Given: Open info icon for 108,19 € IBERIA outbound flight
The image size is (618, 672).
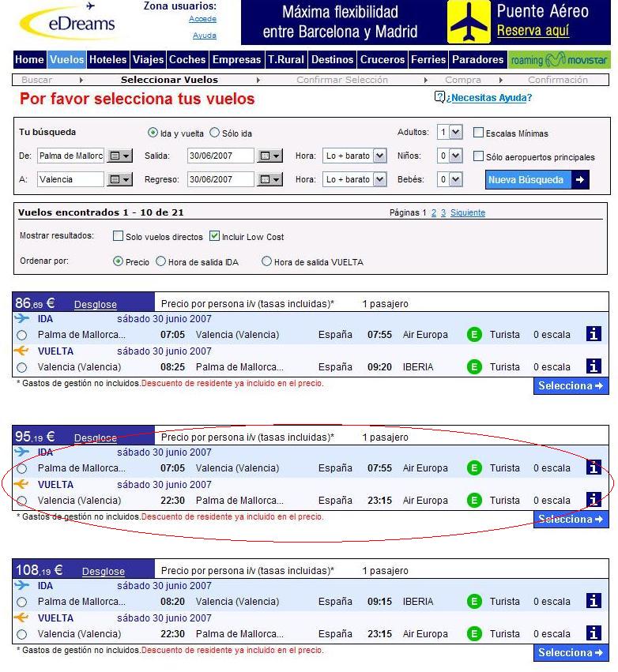Looking at the screenshot, I should pos(594,600).
